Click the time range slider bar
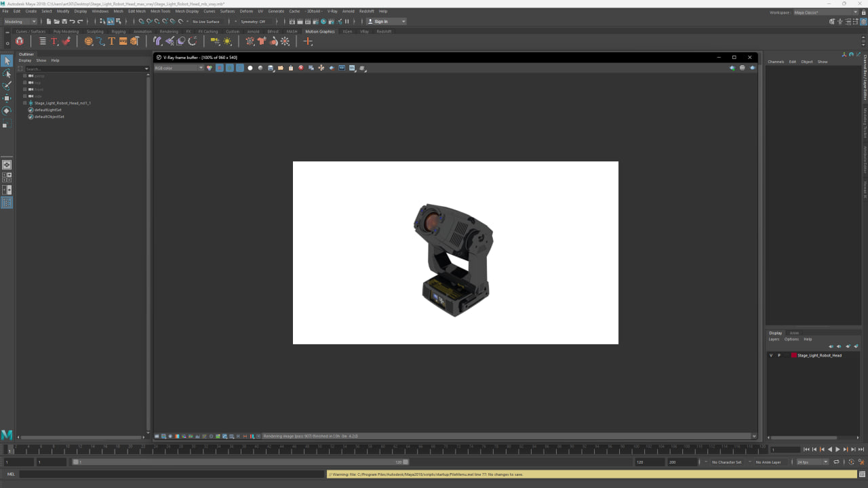868x488 pixels. (x=241, y=462)
